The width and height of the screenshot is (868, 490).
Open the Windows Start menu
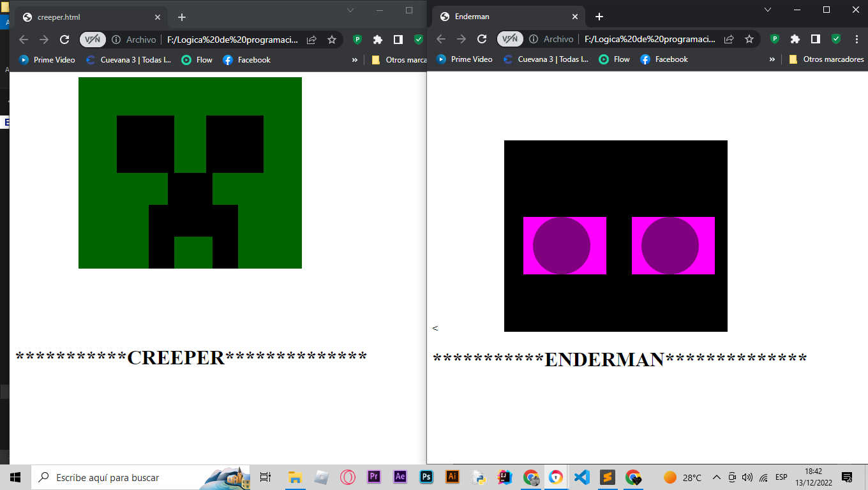pos(15,477)
